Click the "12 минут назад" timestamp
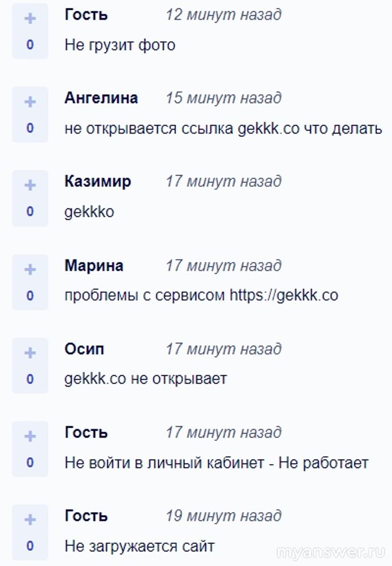Screen dimensions: 392x566 [x=223, y=15]
